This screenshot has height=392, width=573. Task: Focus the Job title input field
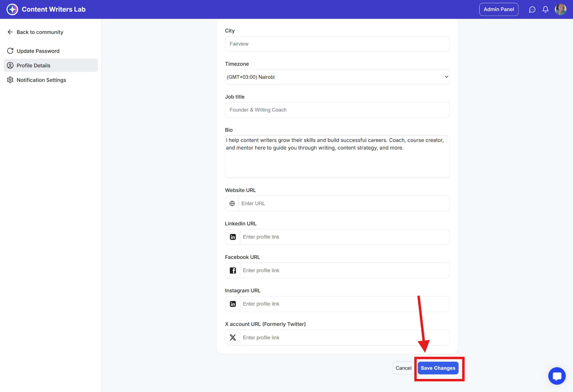[337, 110]
